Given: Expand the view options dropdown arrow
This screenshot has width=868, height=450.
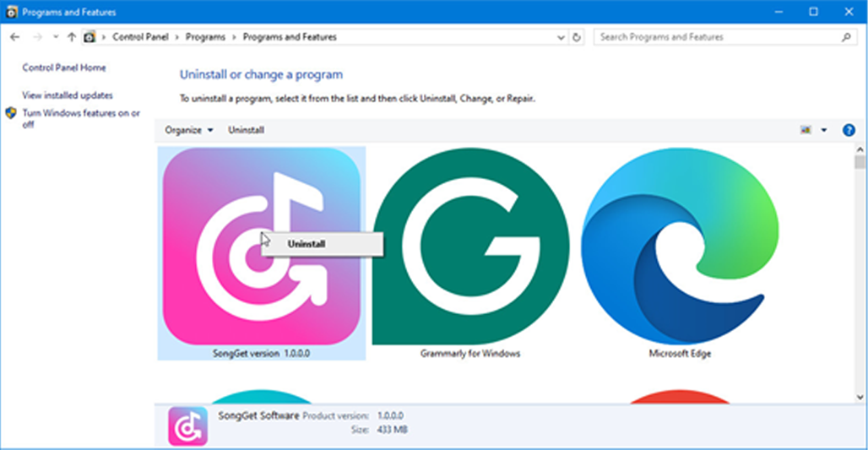Looking at the screenshot, I should [x=824, y=130].
